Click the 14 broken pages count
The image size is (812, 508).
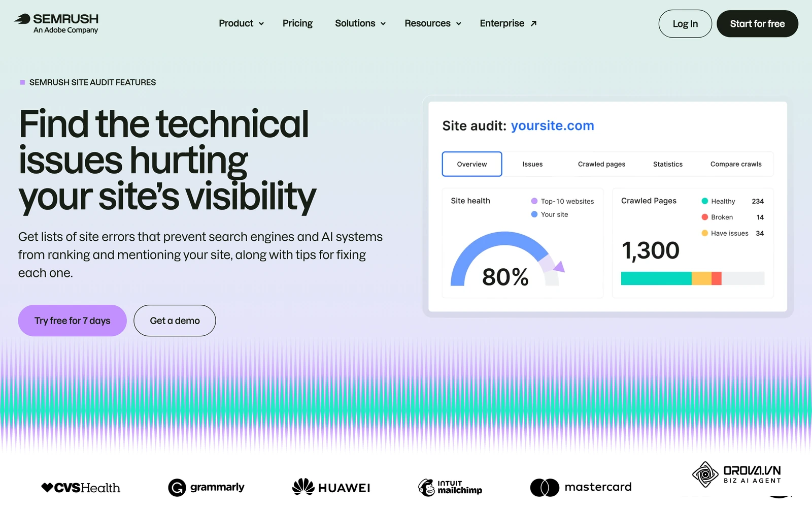point(760,217)
